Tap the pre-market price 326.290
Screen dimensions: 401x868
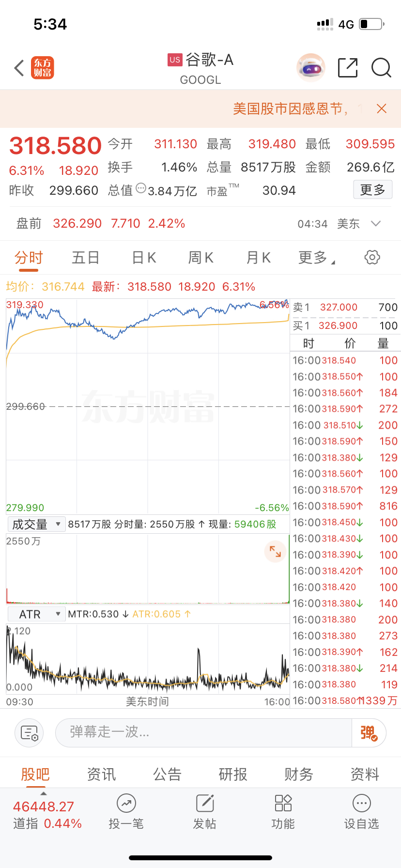pyautogui.click(x=77, y=223)
